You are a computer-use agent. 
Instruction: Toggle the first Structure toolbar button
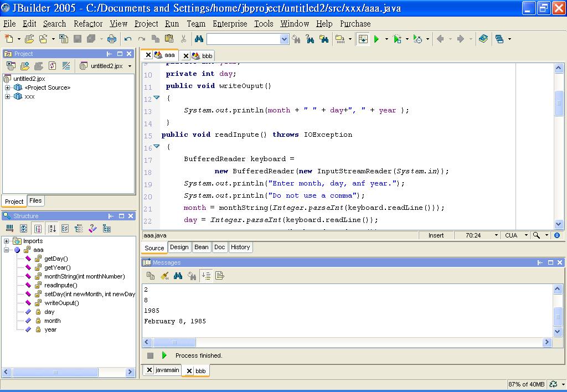[x=10, y=229]
